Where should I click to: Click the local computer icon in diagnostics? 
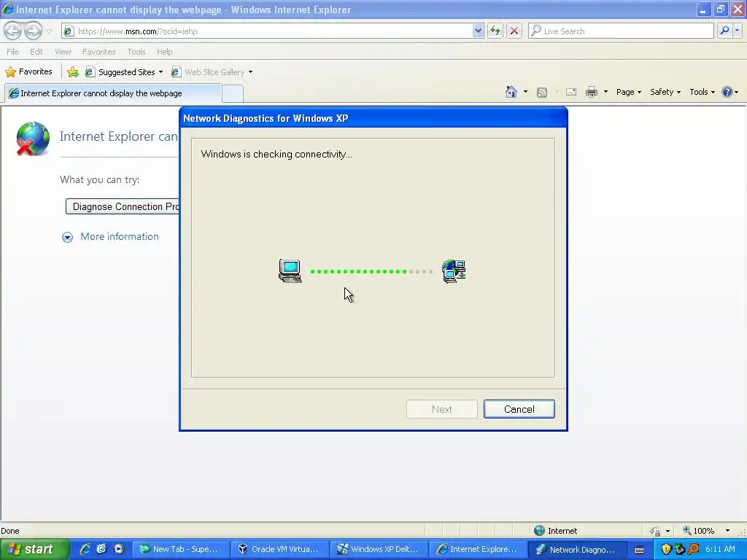pos(290,271)
